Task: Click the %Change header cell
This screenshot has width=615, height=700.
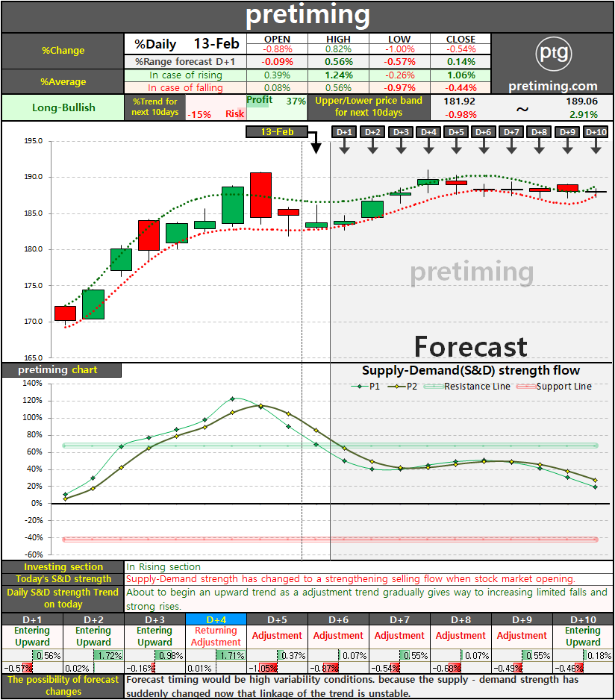Action: 63,51
